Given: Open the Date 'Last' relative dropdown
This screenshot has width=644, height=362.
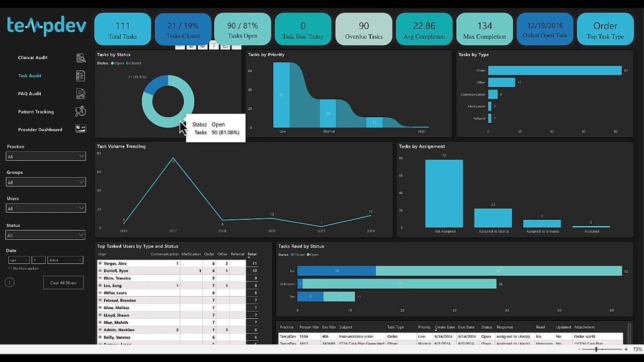Looking at the screenshot, I should click(x=19, y=260).
